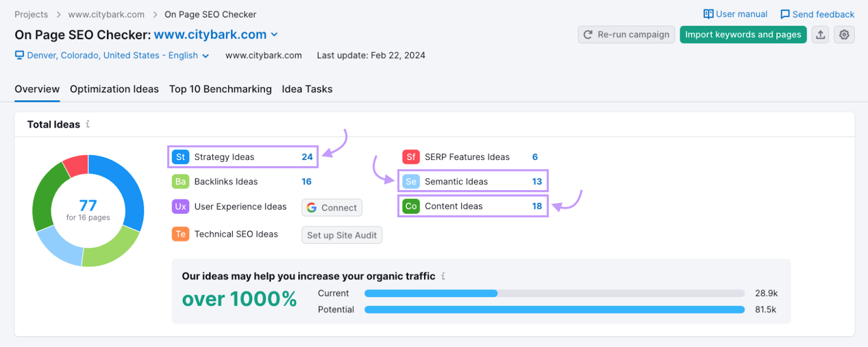Click the Potential traffic progress bar

pyautogui.click(x=554, y=310)
